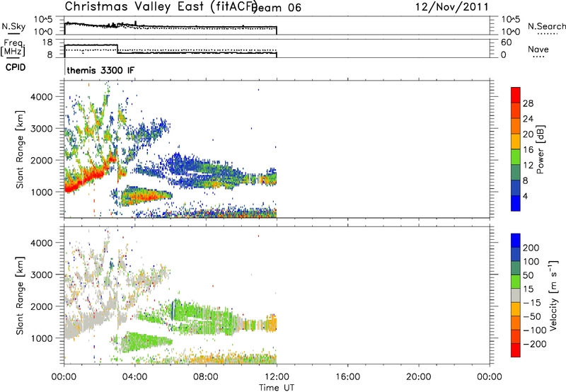Click the N.Search legend label
Viewport: 566px width, 392px height.
[x=546, y=26]
